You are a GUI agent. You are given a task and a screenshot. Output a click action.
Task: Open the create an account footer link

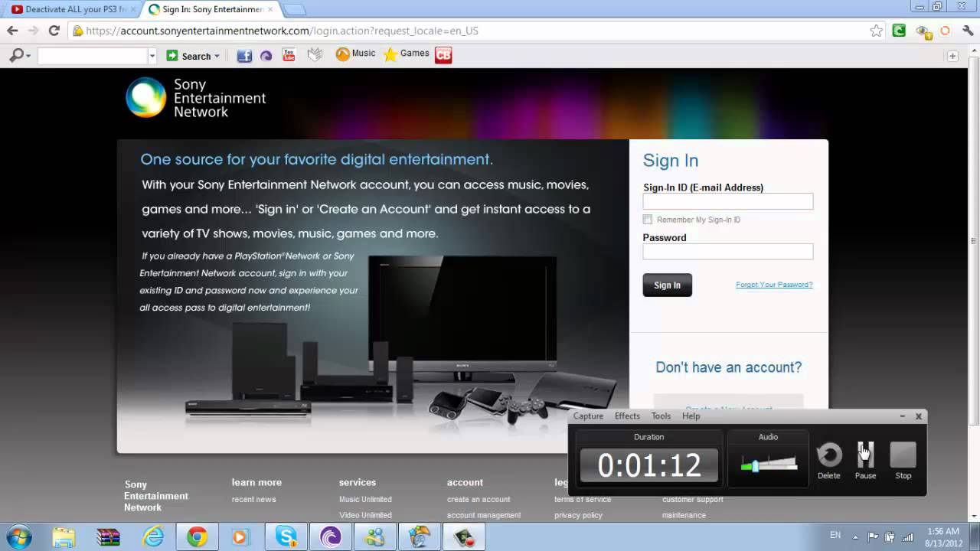point(479,499)
